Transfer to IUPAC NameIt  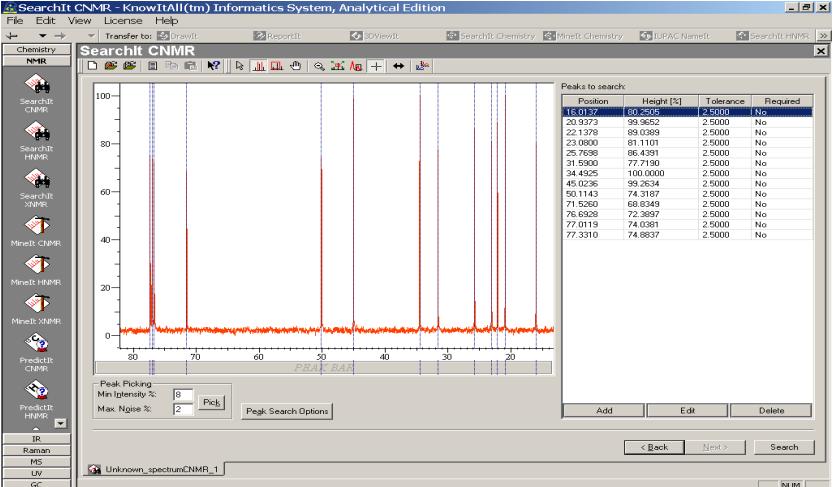point(675,36)
